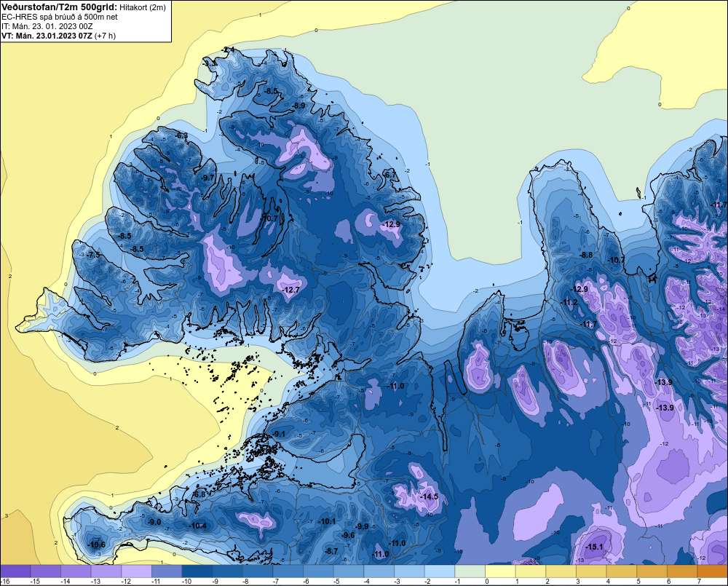
Task: Select the -8.7 station value
Action: (x=332, y=551)
